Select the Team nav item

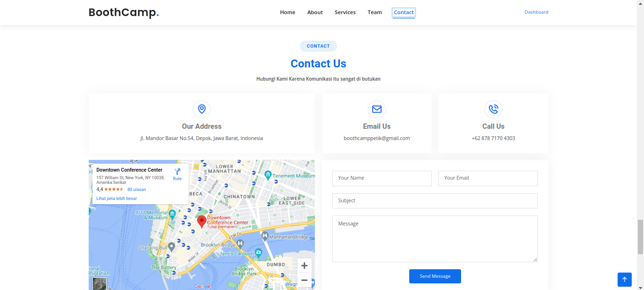point(375,12)
